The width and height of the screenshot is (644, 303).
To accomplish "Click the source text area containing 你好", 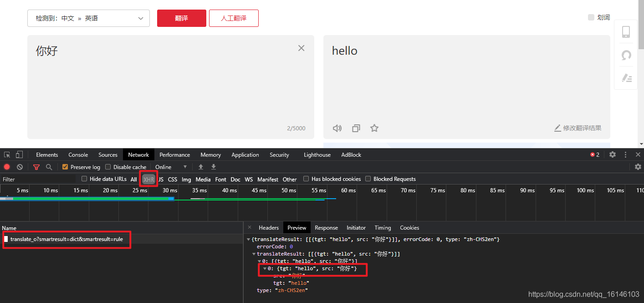I will click(171, 87).
